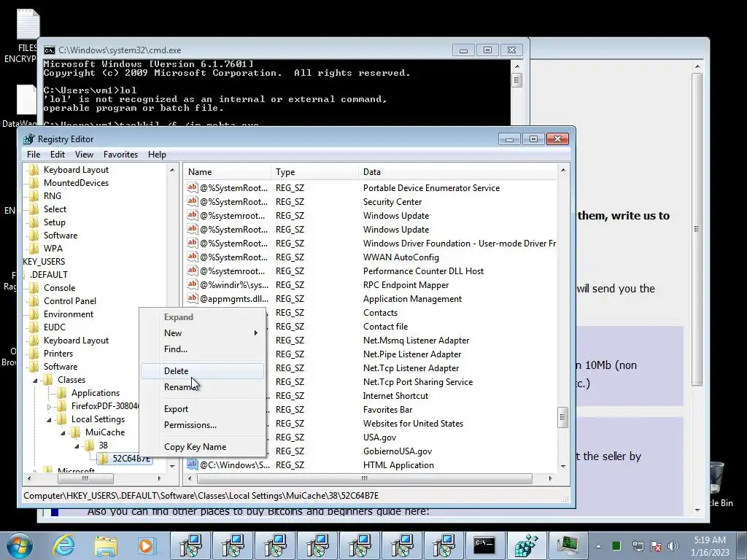Click the volume speaker tray icon
The image size is (747, 560).
[x=673, y=545]
